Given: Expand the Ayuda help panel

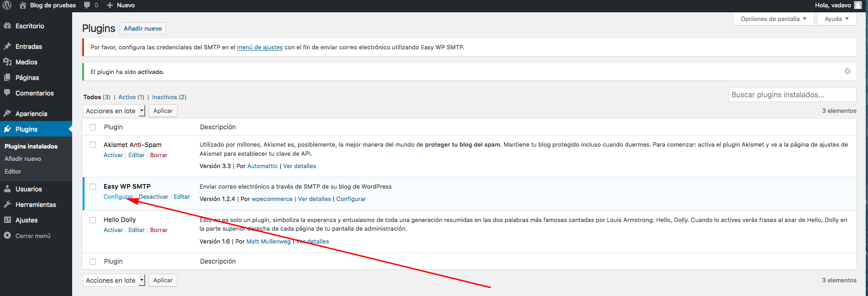Looking at the screenshot, I should click(x=836, y=19).
